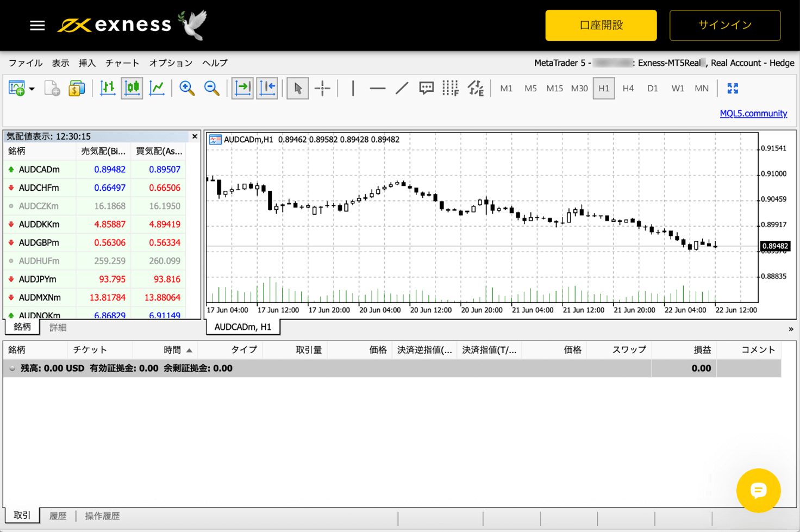The height and width of the screenshot is (532, 800).
Task: Select the line chart display mode
Action: [157, 88]
